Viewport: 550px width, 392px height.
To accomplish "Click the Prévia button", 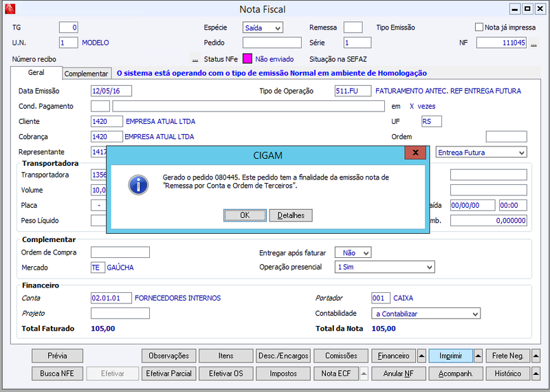I will pyautogui.click(x=58, y=356).
